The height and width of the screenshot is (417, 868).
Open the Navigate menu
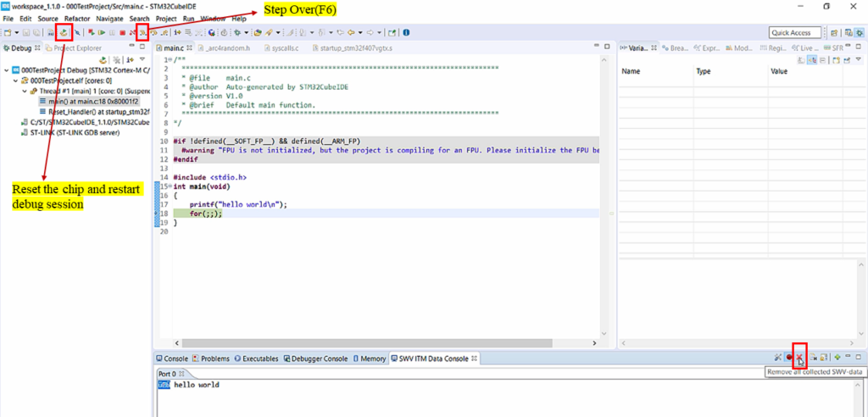(x=109, y=19)
